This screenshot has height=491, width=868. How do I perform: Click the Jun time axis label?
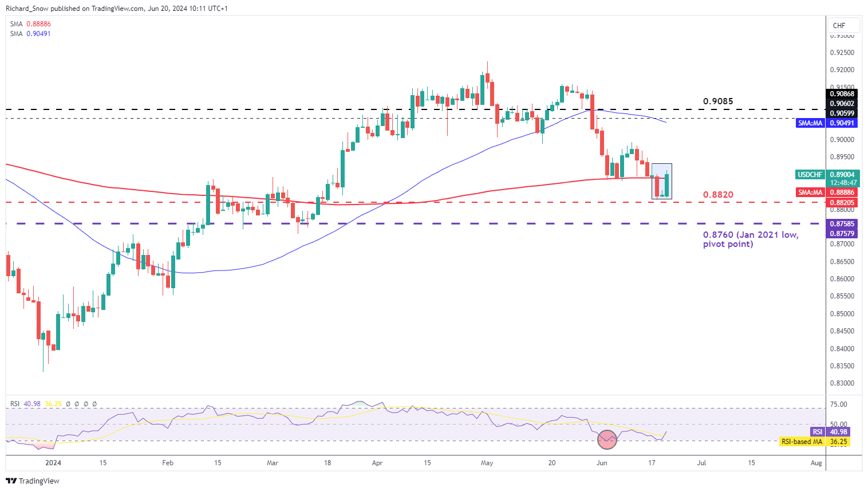(x=602, y=463)
